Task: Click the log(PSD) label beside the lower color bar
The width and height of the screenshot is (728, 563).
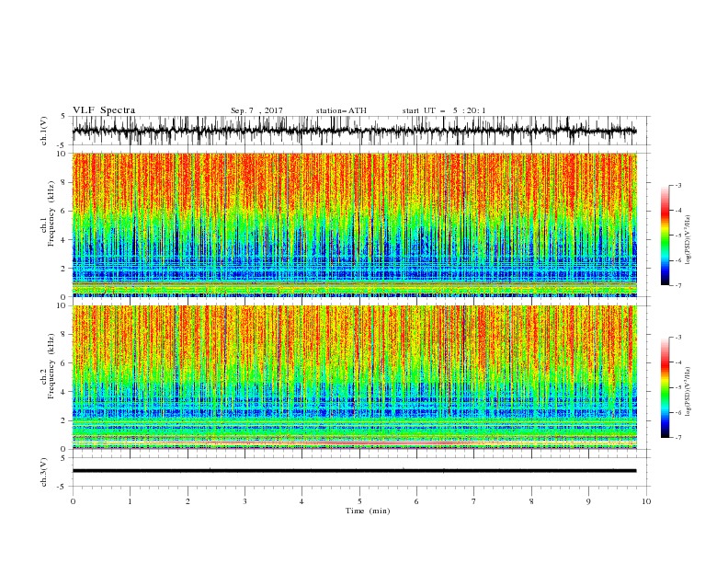Action: (x=688, y=392)
